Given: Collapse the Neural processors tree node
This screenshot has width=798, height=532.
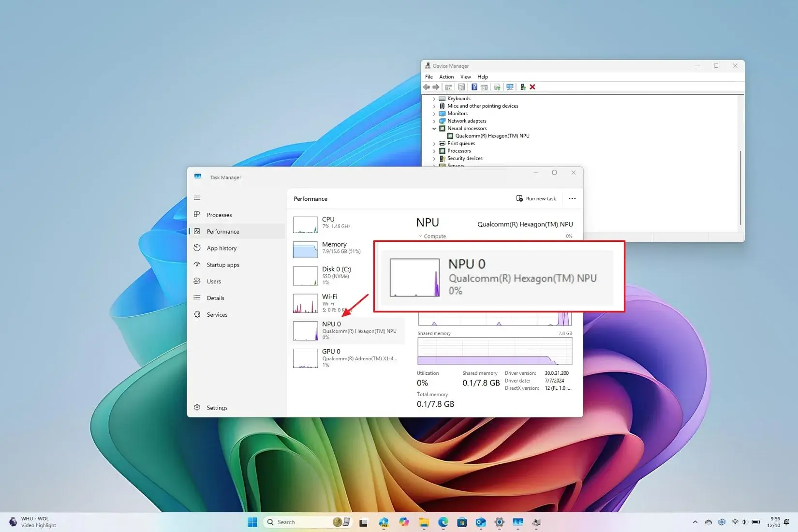Looking at the screenshot, I should (434, 129).
